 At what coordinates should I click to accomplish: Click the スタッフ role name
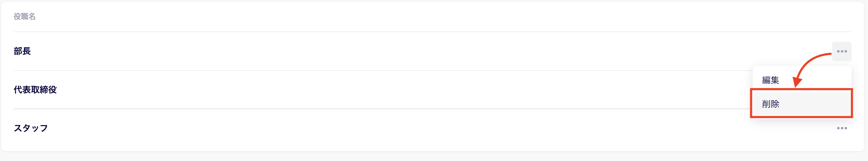(x=31, y=128)
